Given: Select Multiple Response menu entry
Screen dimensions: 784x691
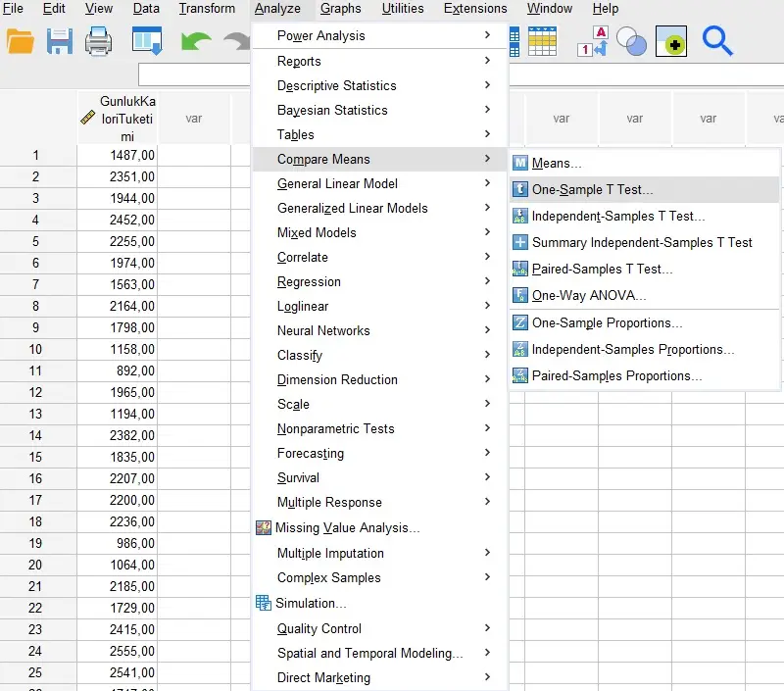Looking at the screenshot, I should point(380,502).
